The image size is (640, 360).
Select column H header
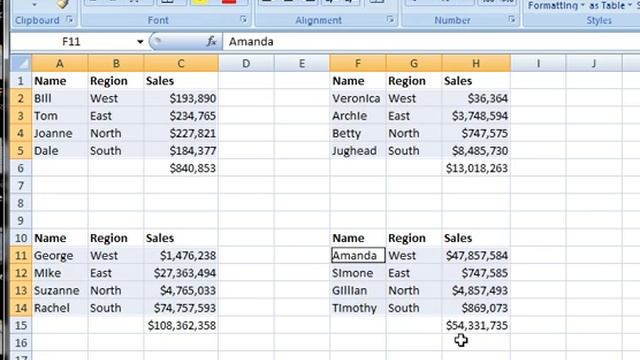coord(476,64)
